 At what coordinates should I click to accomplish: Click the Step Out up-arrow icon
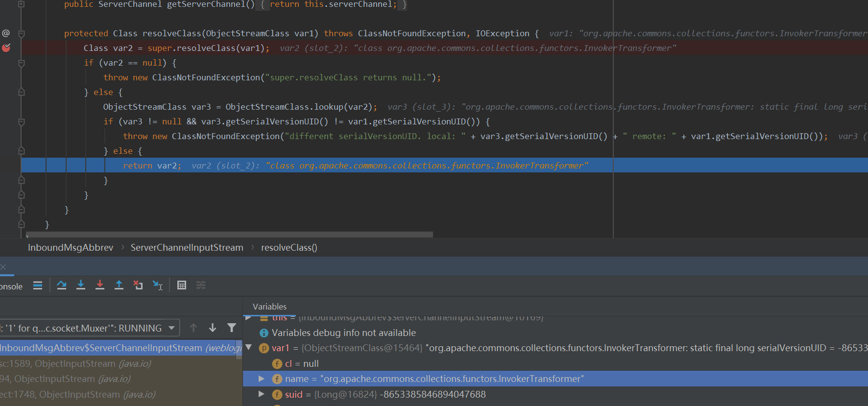pyautogui.click(x=119, y=285)
